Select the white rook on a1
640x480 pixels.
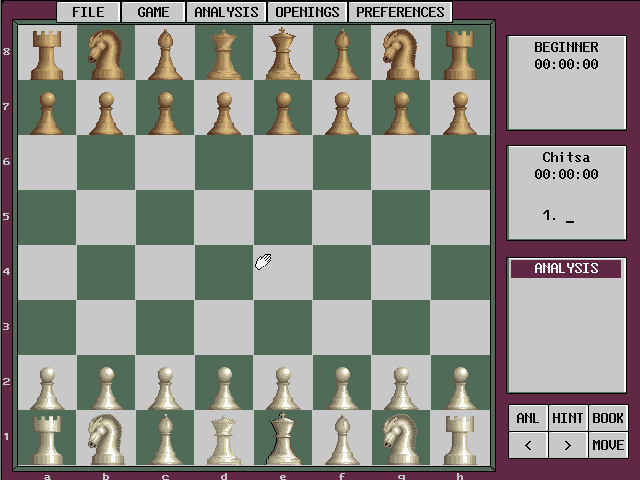click(47, 438)
